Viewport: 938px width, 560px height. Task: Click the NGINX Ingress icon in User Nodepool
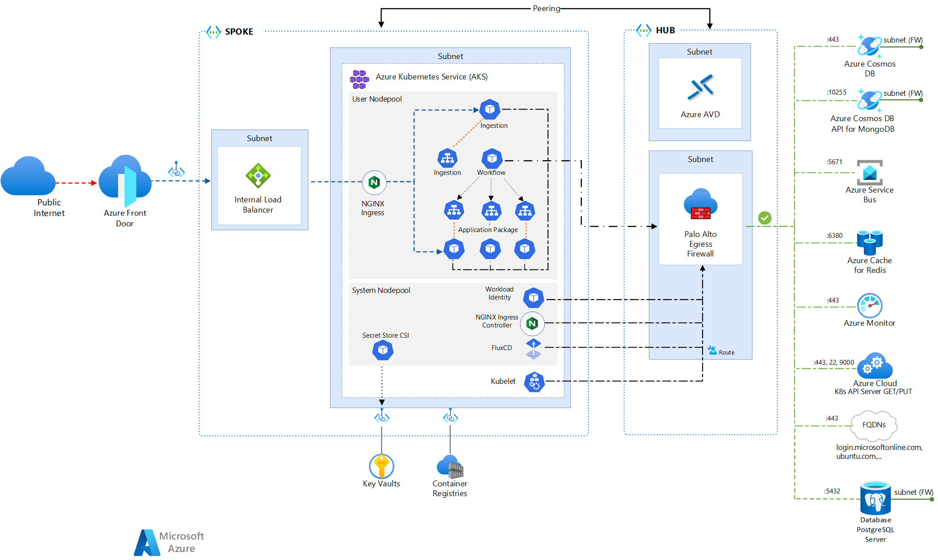coord(374,182)
